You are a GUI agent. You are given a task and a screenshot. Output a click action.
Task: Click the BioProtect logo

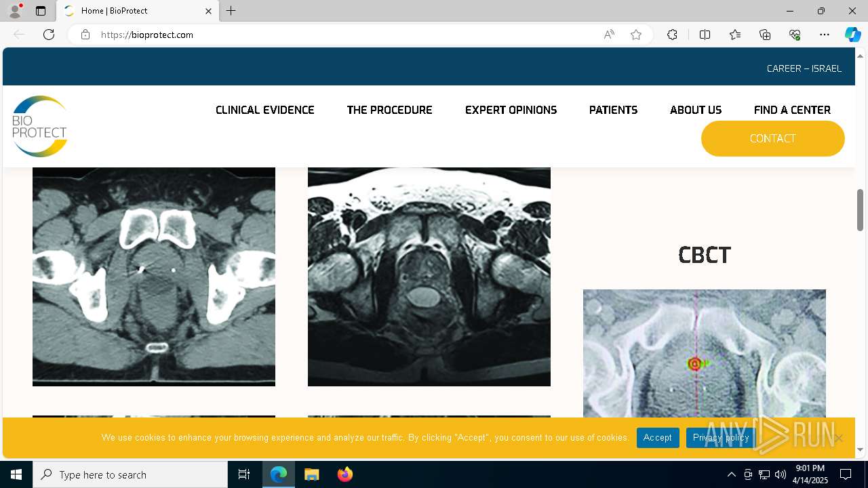[x=40, y=126]
